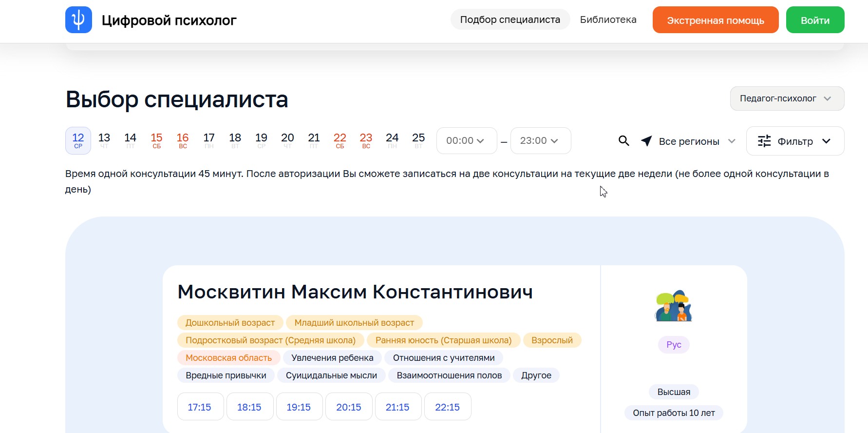868x433 pixels.
Task: Click the Ранняя юность (Старшая школа) tag
Action: coord(443,340)
